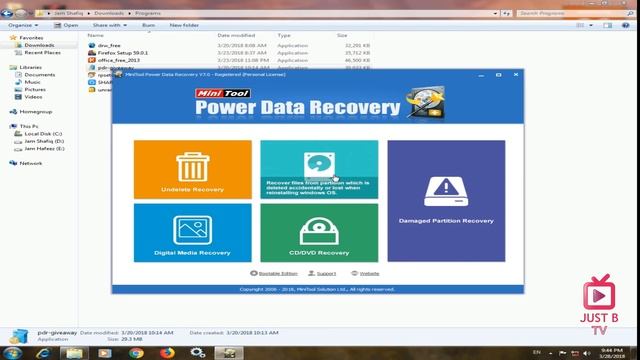Select the office_free_2013 file
Viewport: 640px width, 360px height.
(118, 60)
